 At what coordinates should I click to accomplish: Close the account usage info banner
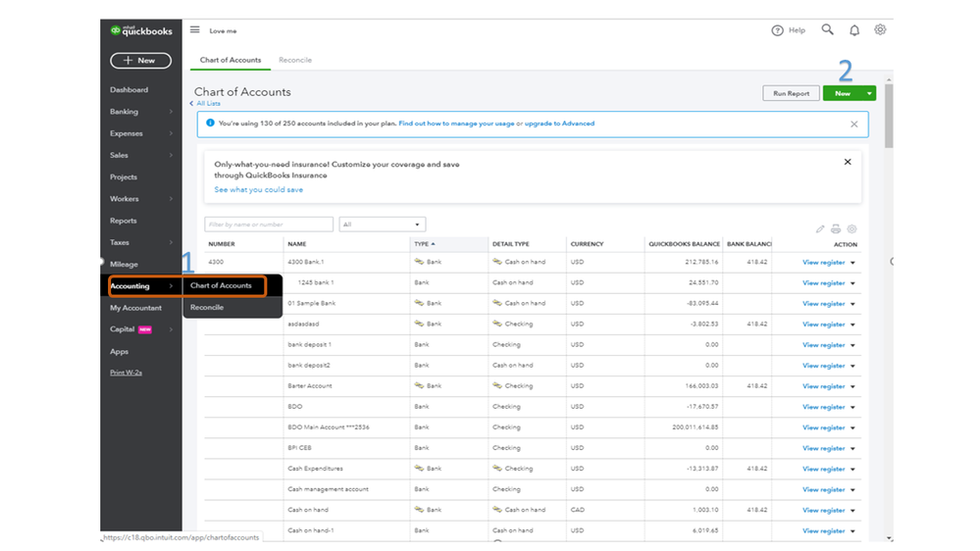(853, 125)
